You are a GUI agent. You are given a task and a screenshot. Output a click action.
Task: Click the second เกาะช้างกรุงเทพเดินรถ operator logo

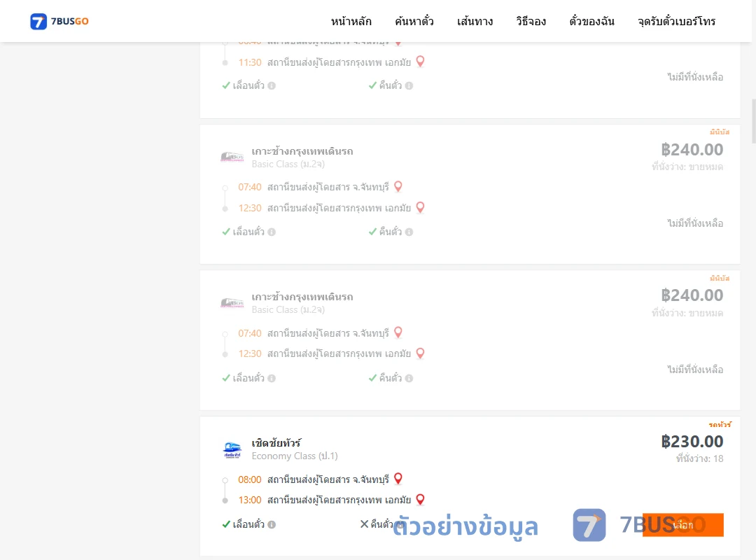click(232, 303)
